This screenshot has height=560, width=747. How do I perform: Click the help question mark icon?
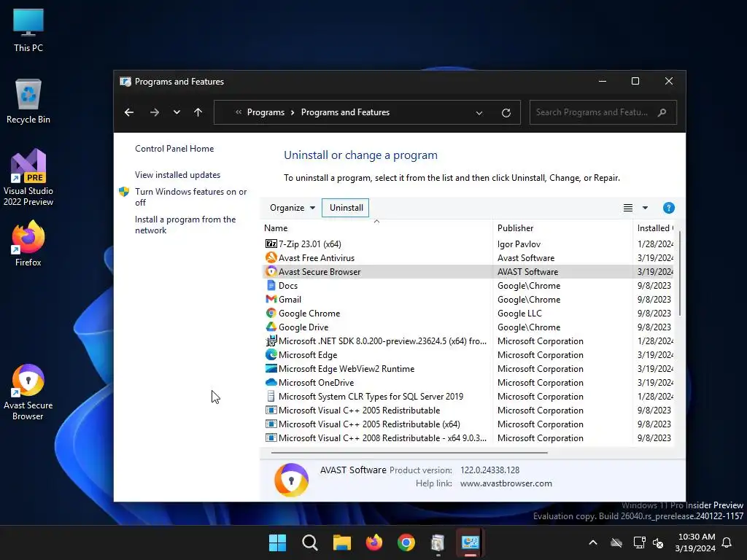[x=668, y=208]
